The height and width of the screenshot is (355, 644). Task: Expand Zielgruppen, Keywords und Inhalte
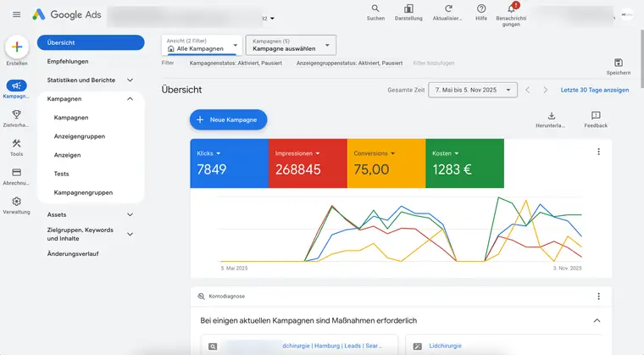[130, 234]
